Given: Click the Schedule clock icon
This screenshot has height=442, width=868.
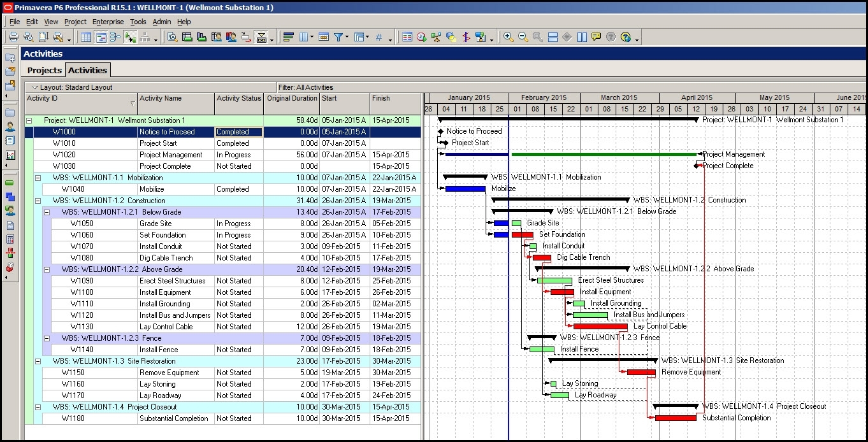Looking at the screenshot, I should (x=422, y=37).
